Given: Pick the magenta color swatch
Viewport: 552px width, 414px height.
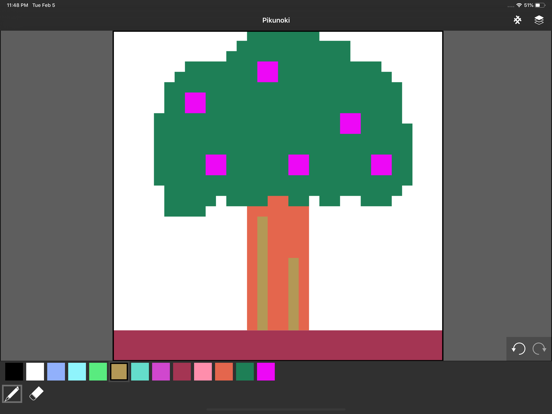Looking at the screenshot, I should (266, 372).
